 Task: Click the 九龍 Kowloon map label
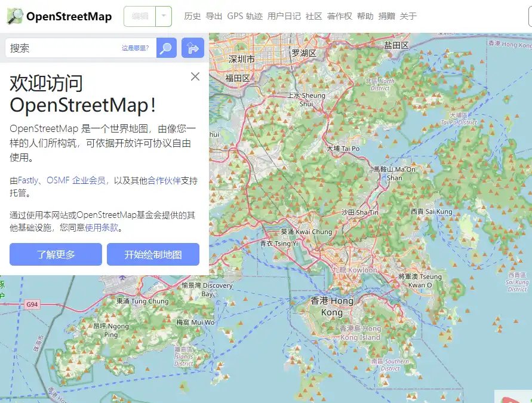pyautogui.click(x=355, y=270)
